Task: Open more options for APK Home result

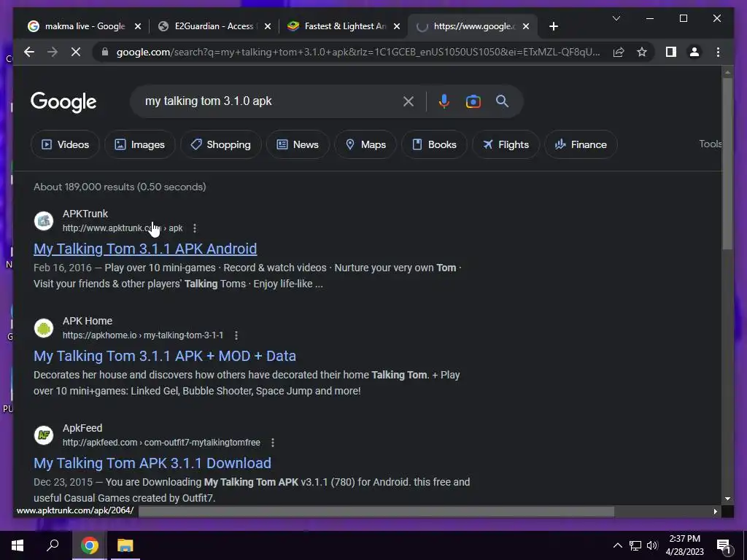Action: [x=236, y=335]
